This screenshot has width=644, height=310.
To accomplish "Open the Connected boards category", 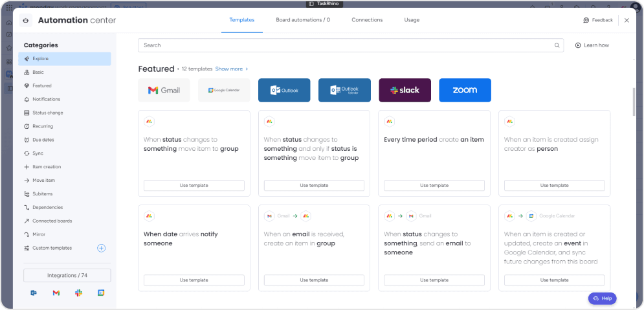I will 65,221.
